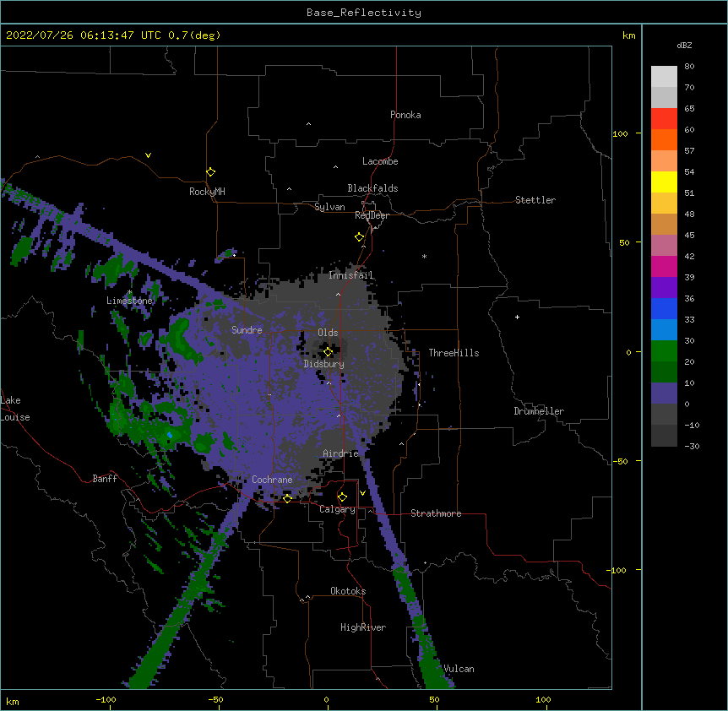The width and height of the screenshot is (728, 711).
Task: Click the magenta 42-39 dBZ legend swatch
Action: (x=664, y=266)
